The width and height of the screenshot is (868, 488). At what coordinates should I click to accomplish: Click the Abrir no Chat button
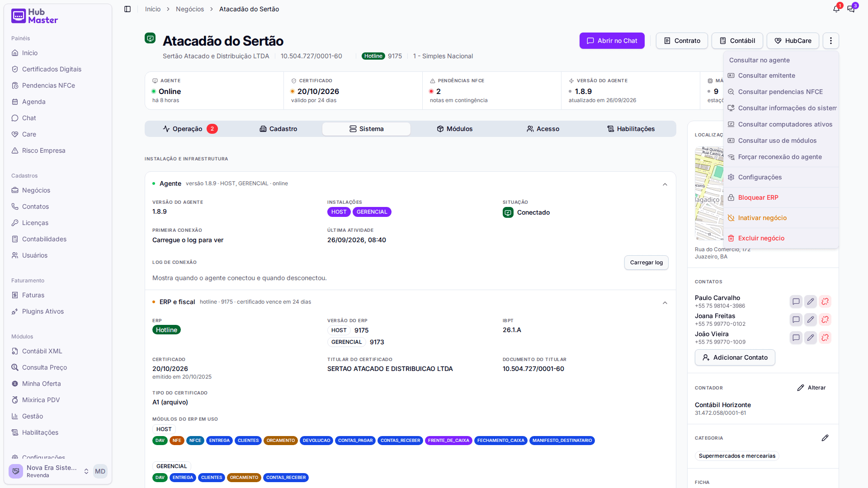click(x=612, y=41)
